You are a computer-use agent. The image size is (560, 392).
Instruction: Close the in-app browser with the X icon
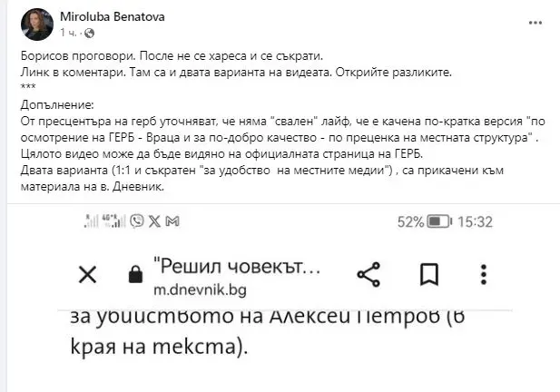pos(87,274)
